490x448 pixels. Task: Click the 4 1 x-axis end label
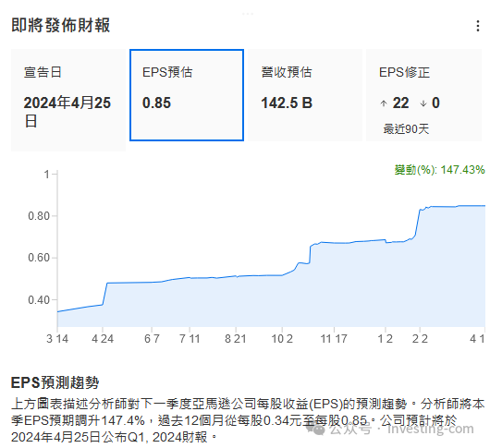pos(477,339)
